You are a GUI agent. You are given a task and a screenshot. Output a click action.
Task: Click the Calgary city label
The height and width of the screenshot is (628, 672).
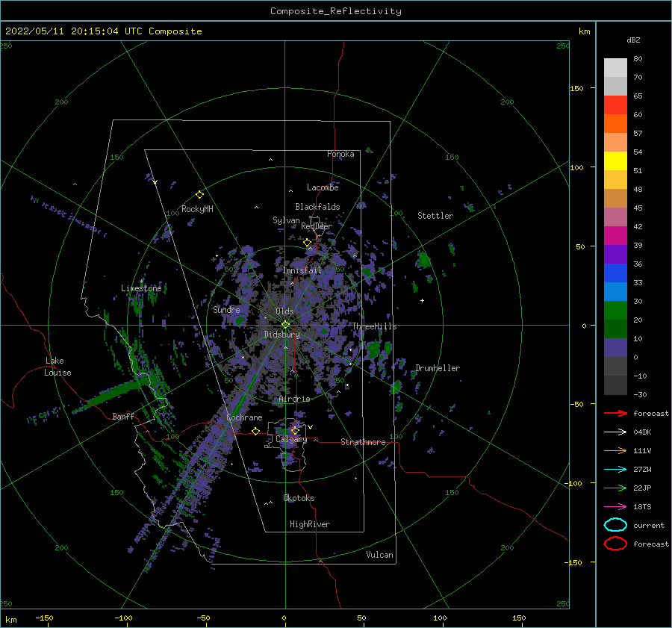click(291, 439)
